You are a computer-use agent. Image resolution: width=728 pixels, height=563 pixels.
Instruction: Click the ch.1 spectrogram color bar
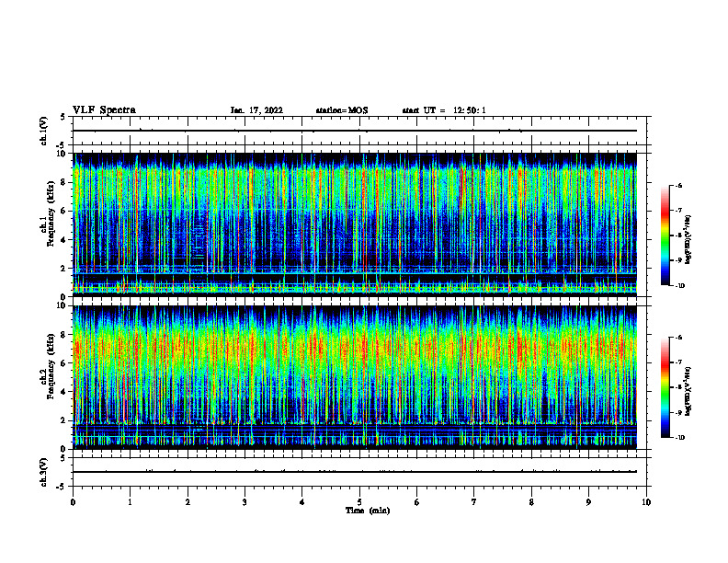665,236
